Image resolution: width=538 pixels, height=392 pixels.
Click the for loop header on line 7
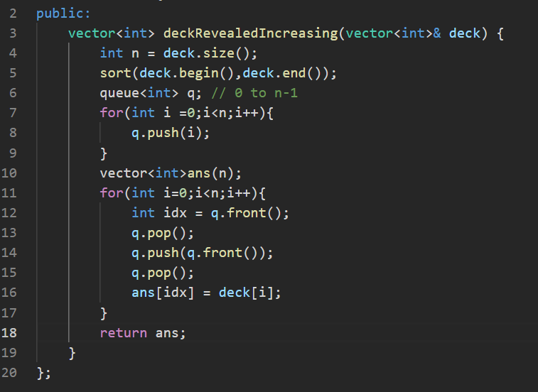pos(186,113)
